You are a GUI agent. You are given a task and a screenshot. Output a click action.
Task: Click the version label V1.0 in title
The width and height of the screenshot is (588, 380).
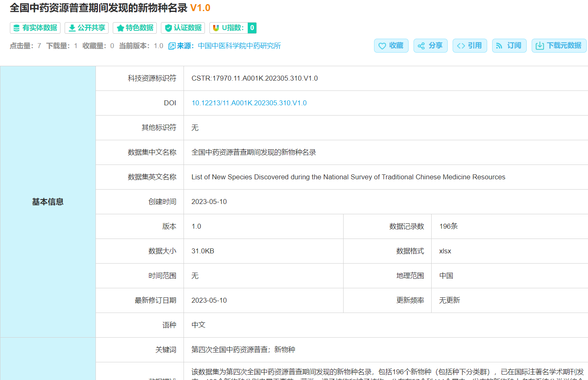[200, 8]
